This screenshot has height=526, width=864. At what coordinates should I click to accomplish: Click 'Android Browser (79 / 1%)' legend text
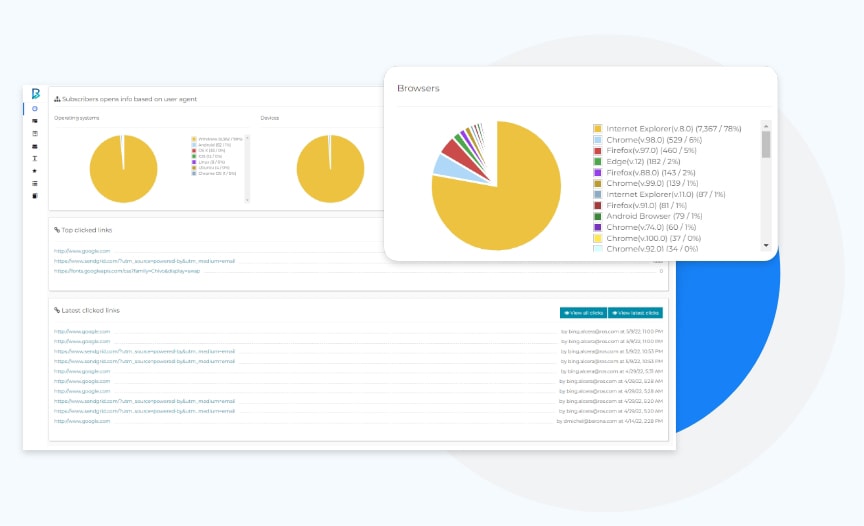click(654, 216)
